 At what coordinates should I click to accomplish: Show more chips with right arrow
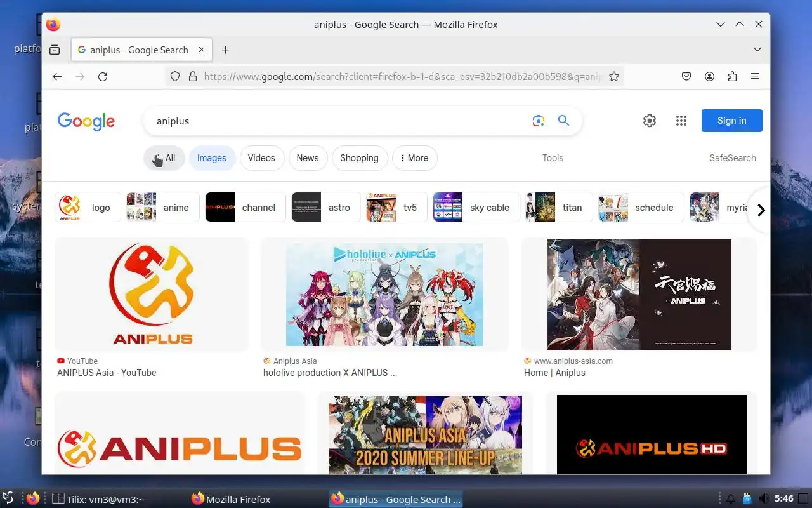[761, 210]
